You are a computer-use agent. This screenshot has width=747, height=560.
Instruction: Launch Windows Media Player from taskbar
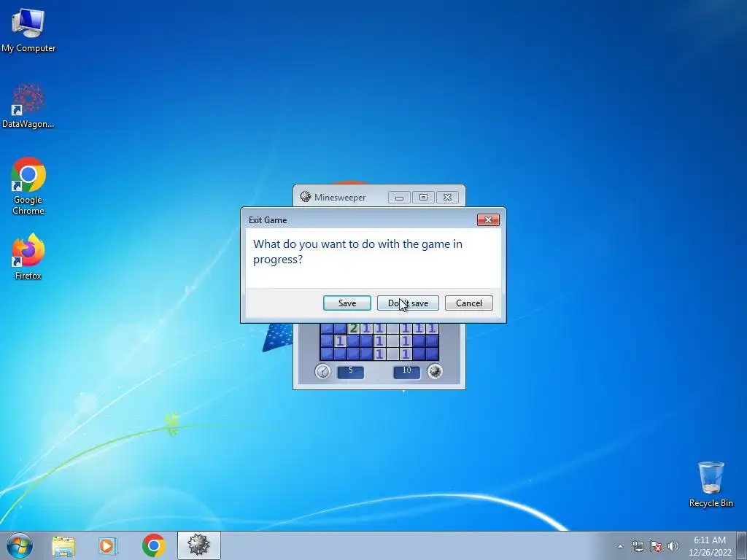108,545
